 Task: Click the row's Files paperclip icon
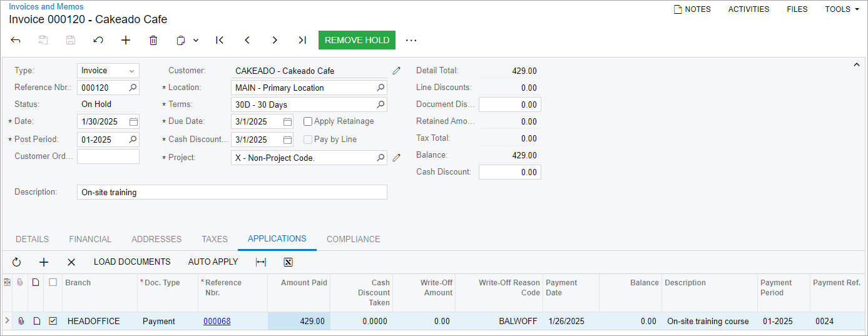pyautogui.click(x=21, y=321)
